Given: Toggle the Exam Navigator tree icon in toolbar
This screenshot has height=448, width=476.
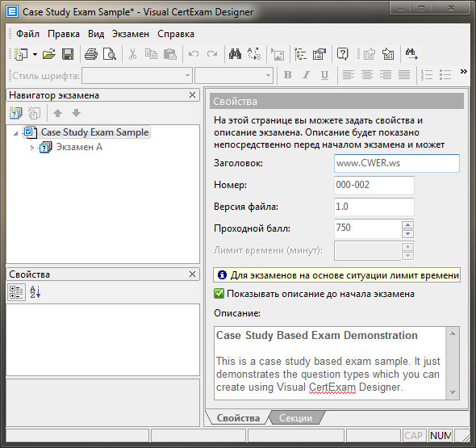Looking at the screenshot, I should (301, 54).
